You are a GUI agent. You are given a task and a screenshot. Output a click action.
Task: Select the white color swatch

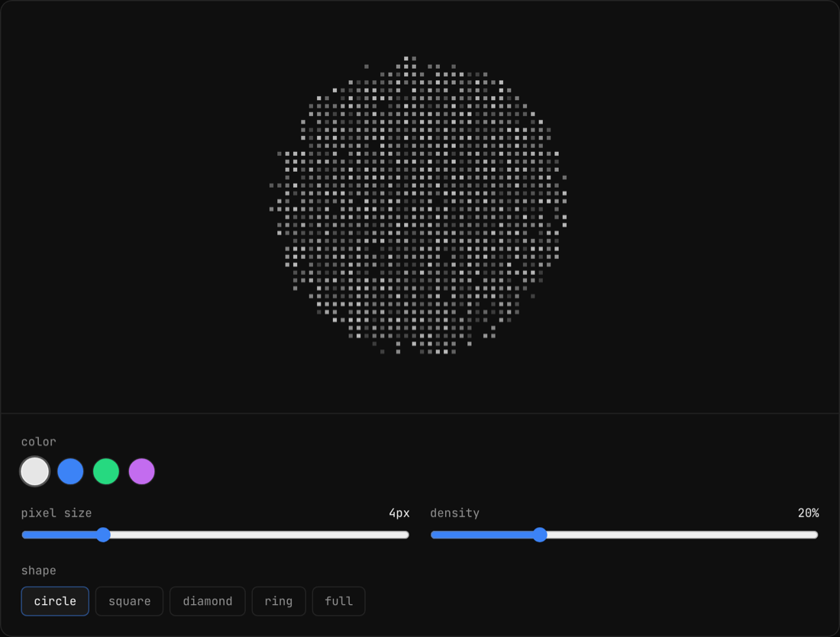[x=35, y=471]
